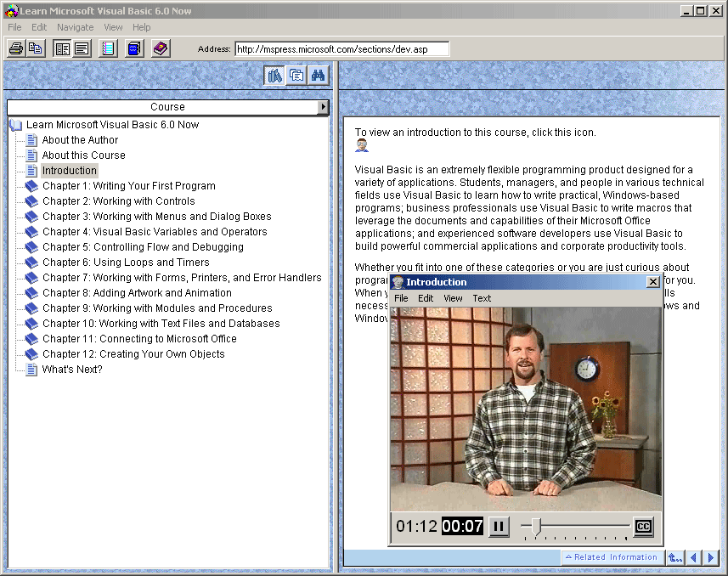Click the Chapter 9 book icon
The height and width of the screenshot is (576, 728).
(31, 309)
